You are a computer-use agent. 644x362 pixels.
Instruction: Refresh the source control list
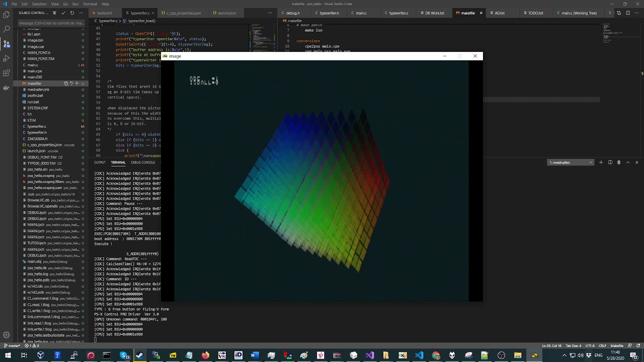tap(72, 13)
